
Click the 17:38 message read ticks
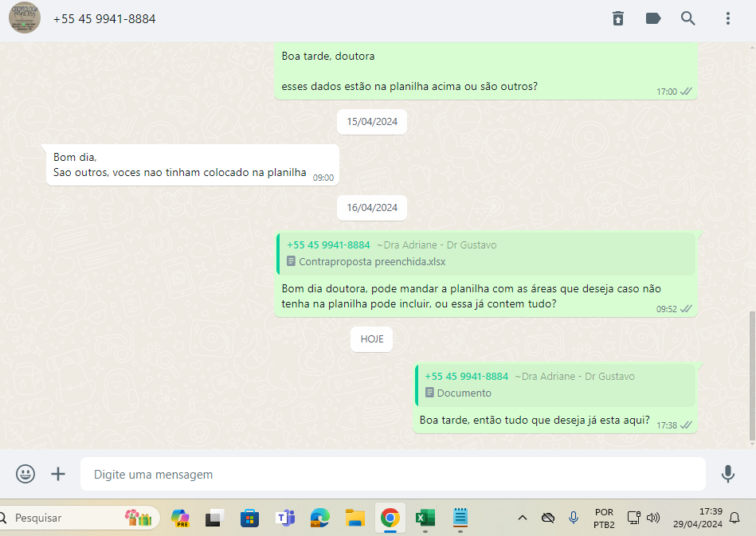[x=686, y=424]
